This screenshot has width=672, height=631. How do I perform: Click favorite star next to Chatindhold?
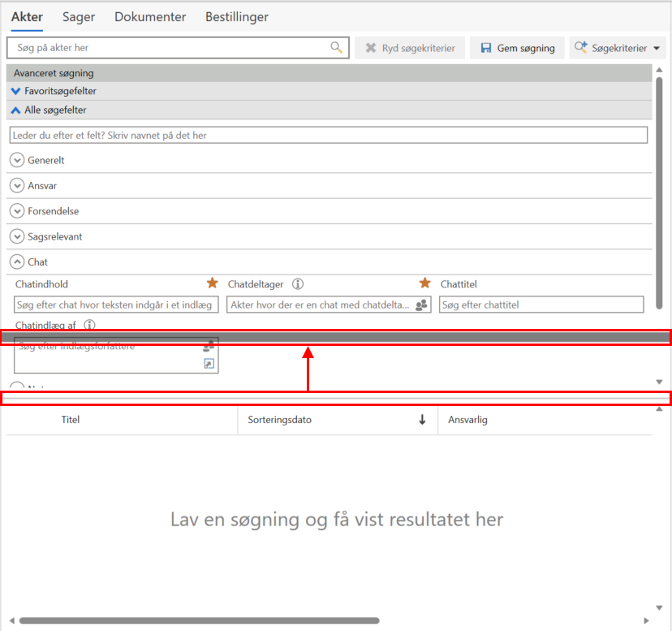tap(213, 283)
